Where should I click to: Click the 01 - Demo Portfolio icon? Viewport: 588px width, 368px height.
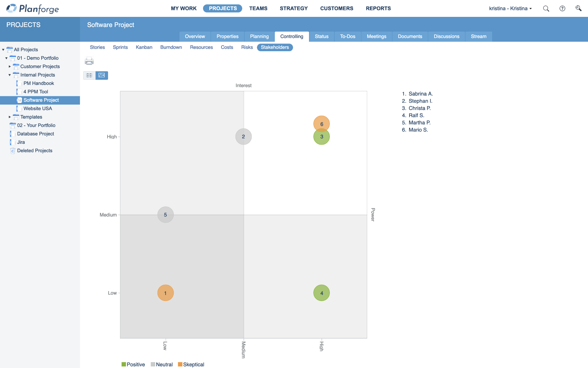click(13, 58)
